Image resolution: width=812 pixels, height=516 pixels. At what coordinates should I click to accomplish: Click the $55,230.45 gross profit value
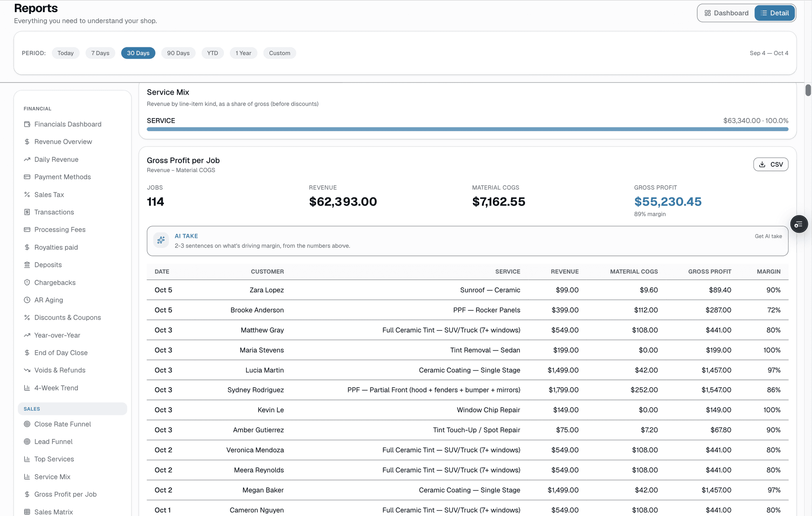click(x=668, y=201)
